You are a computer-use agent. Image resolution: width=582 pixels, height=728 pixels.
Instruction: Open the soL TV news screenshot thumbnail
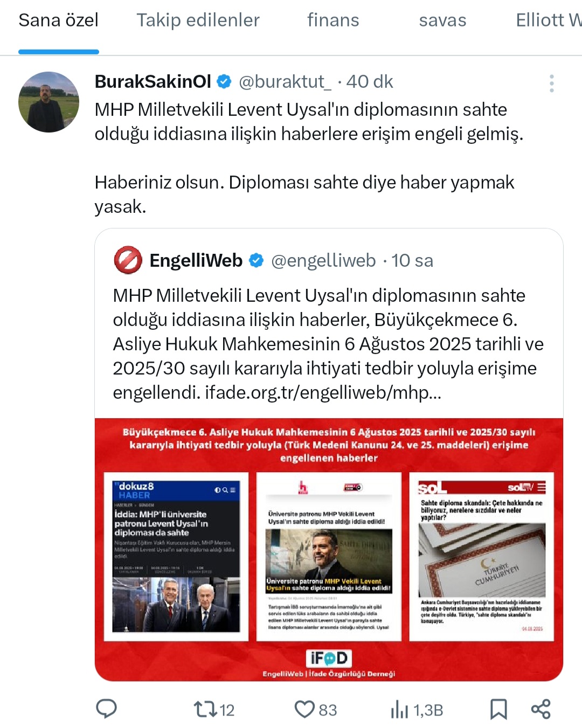pos(482,557)
